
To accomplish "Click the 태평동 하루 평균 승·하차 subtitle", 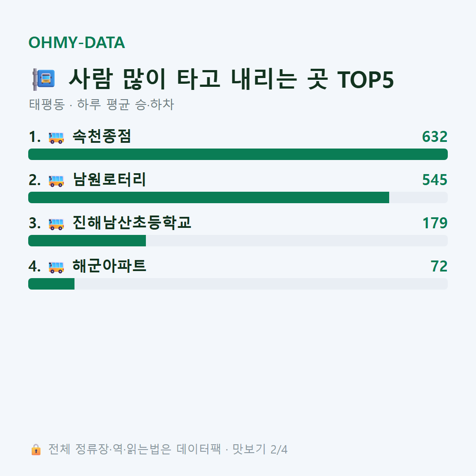I will [x=101, y=104].
